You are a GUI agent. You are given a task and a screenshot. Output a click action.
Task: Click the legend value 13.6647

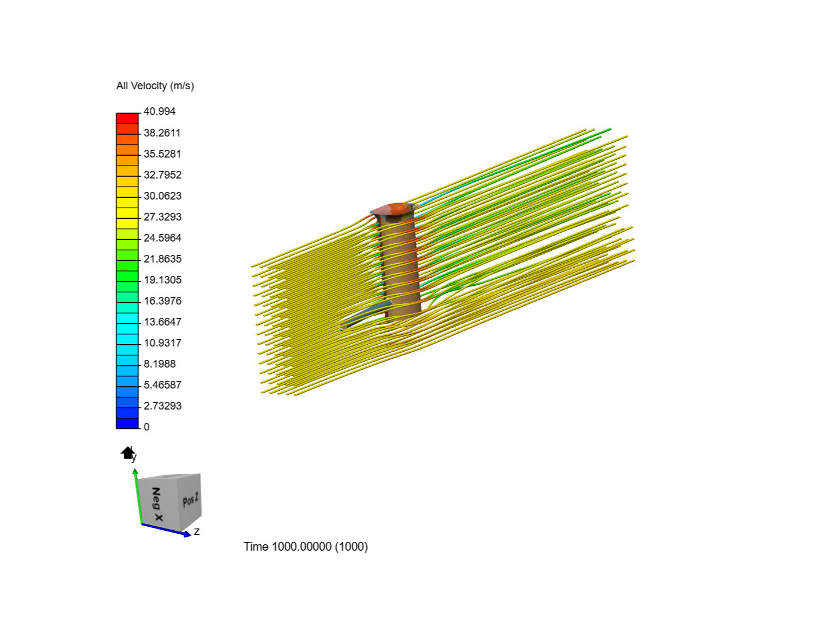pyautogui.click(x=162, y=322)
